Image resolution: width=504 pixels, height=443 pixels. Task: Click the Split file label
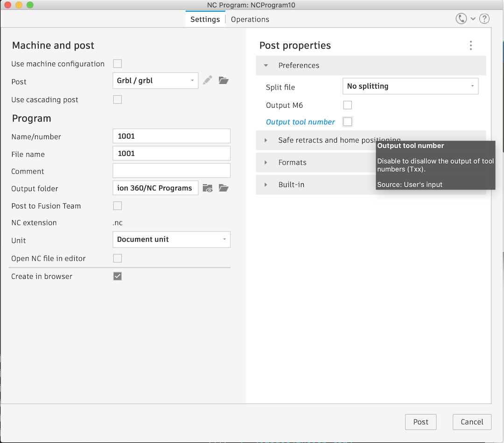click(280, 87)
